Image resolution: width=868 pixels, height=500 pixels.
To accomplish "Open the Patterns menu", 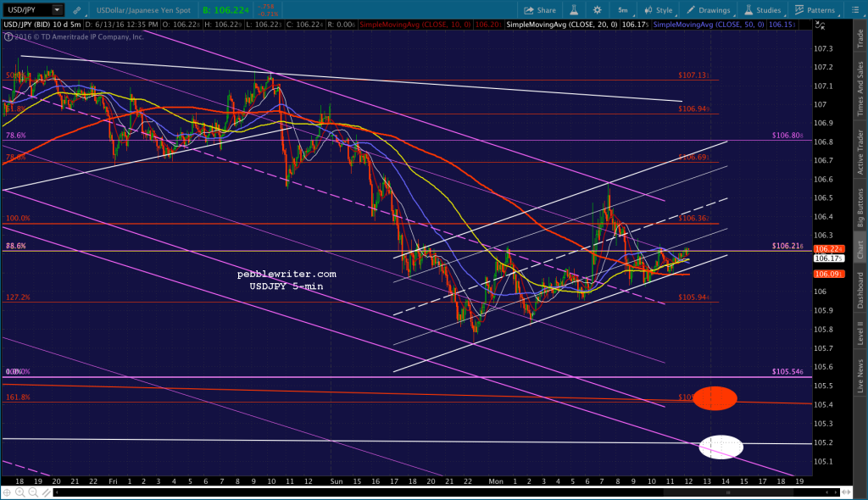I will (815, 10).
